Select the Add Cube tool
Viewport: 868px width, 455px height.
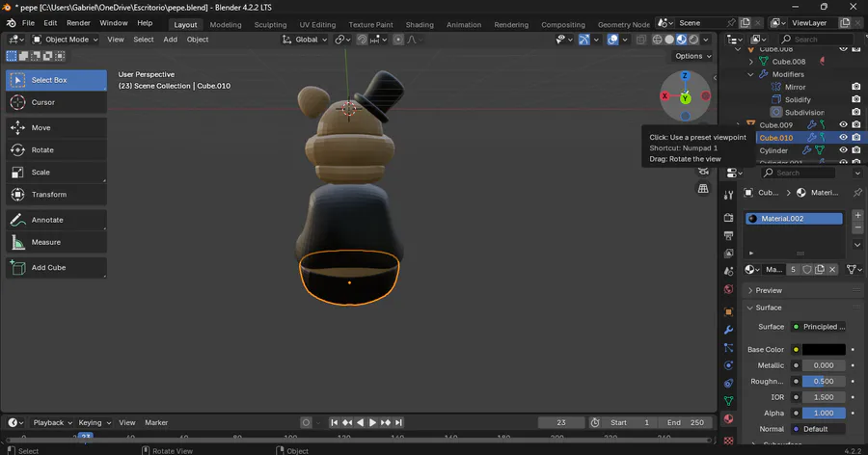pyautogui.click(x=56, y=267)
